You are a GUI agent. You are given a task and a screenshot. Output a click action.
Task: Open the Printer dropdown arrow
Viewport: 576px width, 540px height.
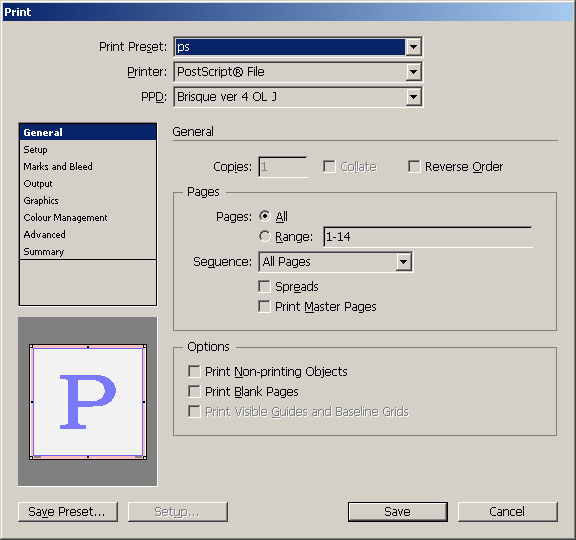pos(413,72)
